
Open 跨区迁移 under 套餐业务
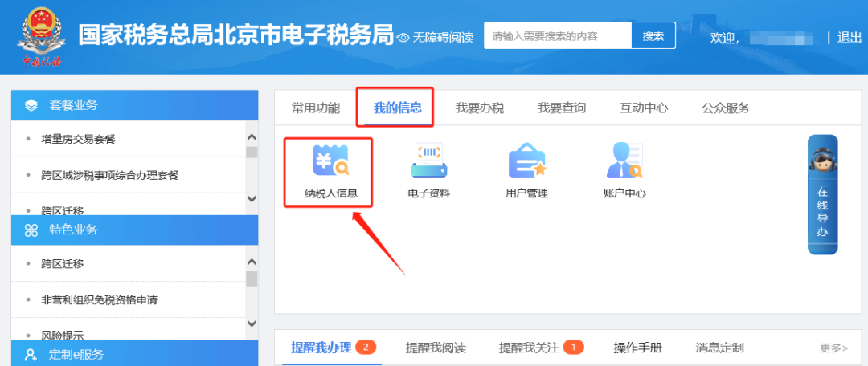tap(62, 210)
